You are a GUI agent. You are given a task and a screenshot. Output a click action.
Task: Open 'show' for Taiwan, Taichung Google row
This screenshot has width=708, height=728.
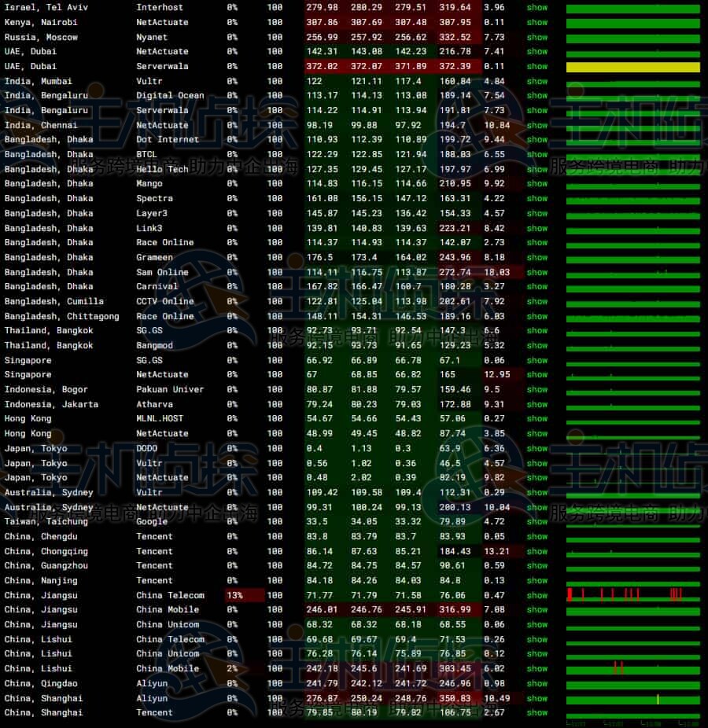click(x=537, y=521)
